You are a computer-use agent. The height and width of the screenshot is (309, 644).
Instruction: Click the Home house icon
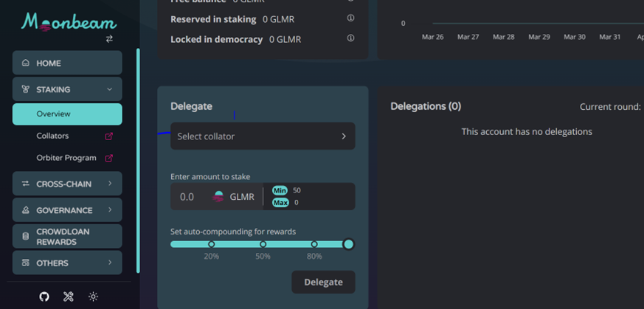[26, 63]
